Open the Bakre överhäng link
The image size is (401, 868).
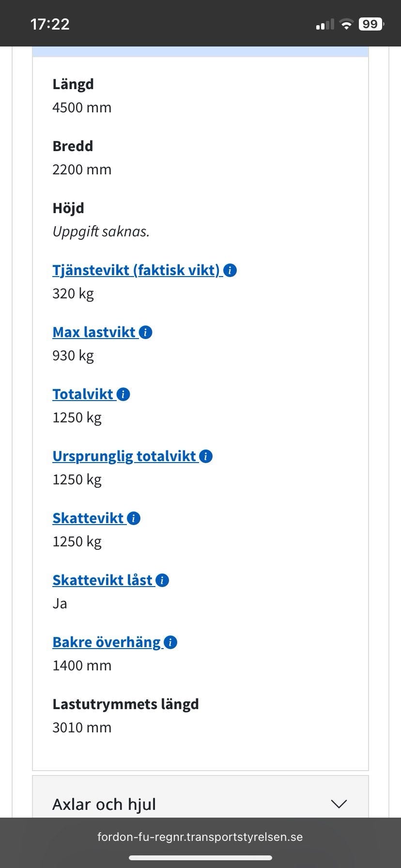tap(107, 642)
